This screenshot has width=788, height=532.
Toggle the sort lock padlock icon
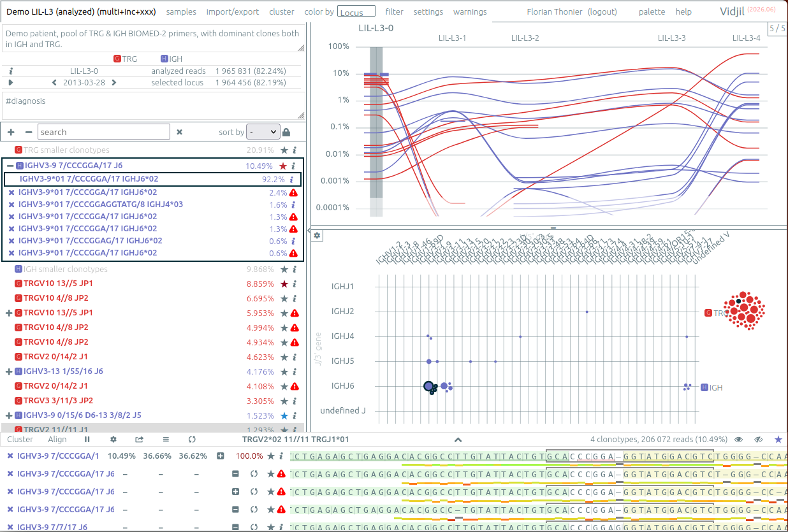(x=286, y=133)
